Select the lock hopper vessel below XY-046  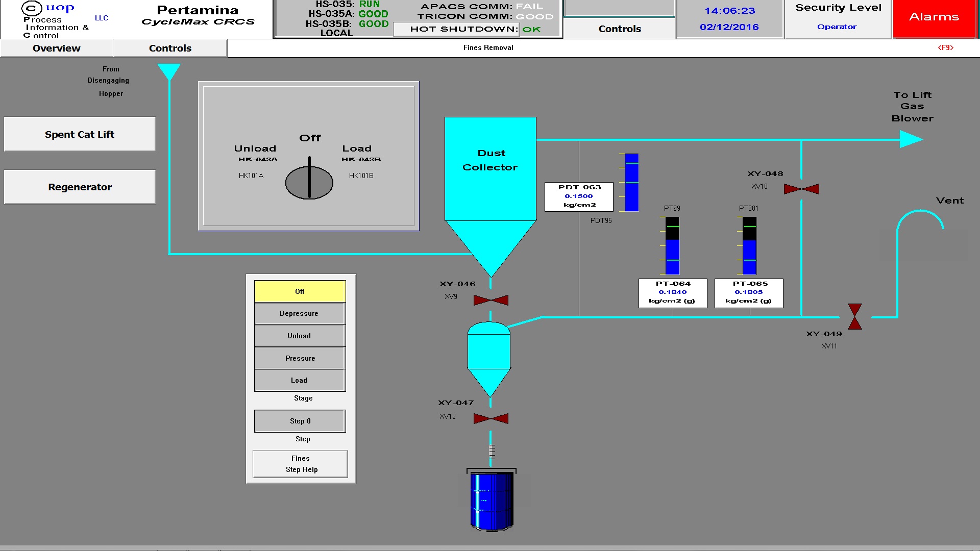489,359
